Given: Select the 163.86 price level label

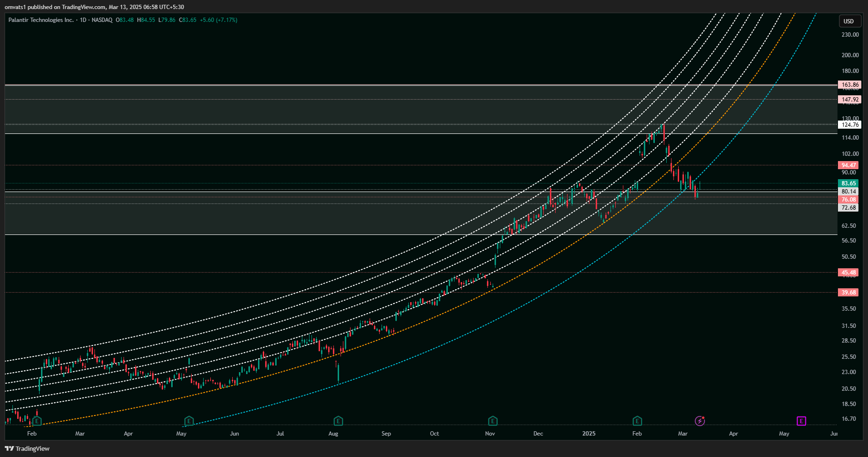Looking at the screenshot, I should click(849, 85).
